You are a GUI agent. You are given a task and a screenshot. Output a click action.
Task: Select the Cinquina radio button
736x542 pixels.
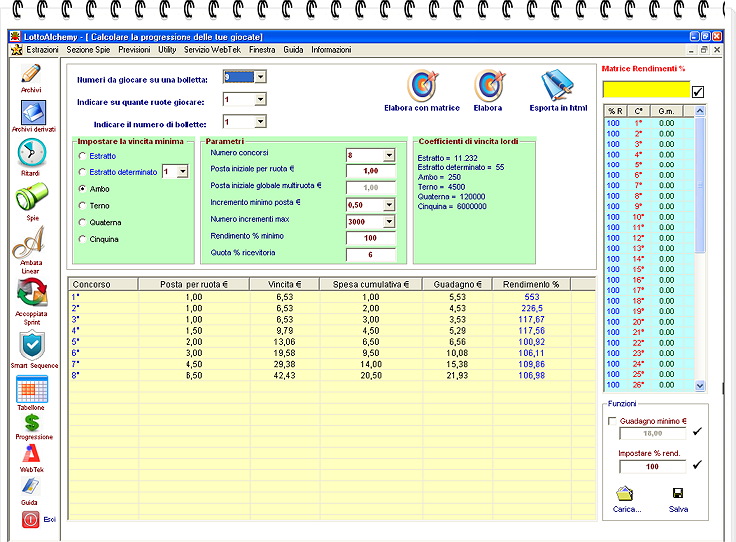[83, 239]
